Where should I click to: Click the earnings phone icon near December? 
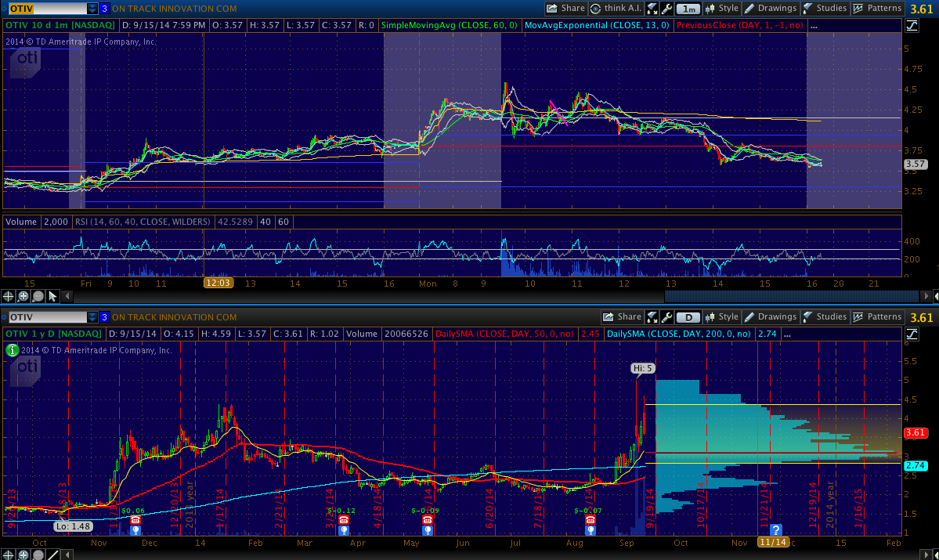click(135, 520)
